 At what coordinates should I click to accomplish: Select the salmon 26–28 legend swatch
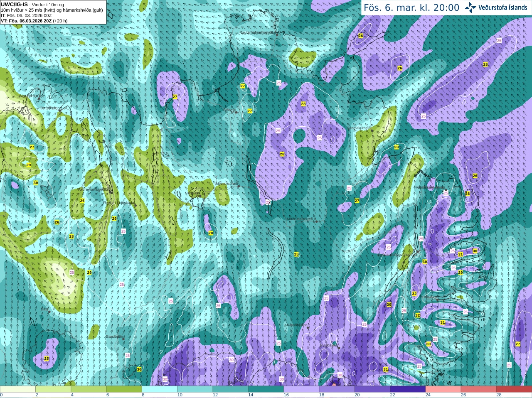[479, 389]
